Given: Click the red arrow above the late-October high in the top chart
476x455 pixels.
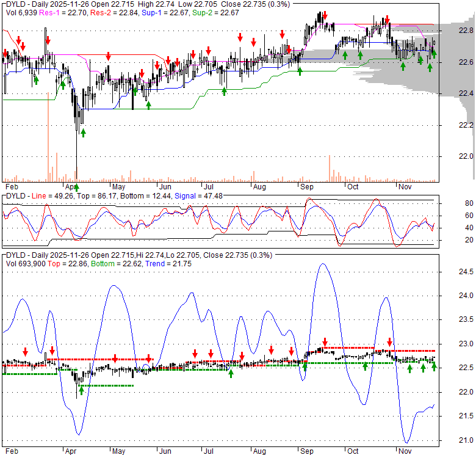Looking at the screenshot, I should tap(387, 20).
